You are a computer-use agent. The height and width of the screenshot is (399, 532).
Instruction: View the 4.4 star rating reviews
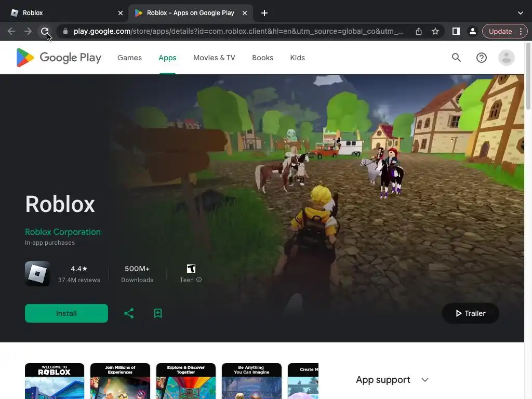click(79, 274)
